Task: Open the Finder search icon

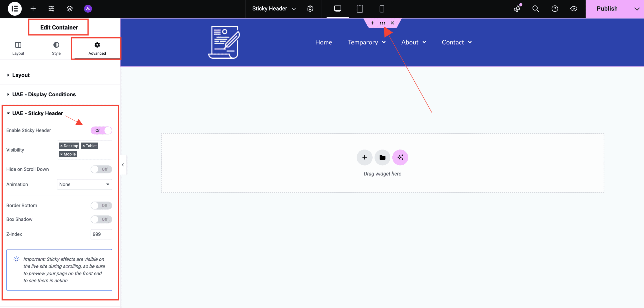Action: pyautogui.click(x=535, y=9)
